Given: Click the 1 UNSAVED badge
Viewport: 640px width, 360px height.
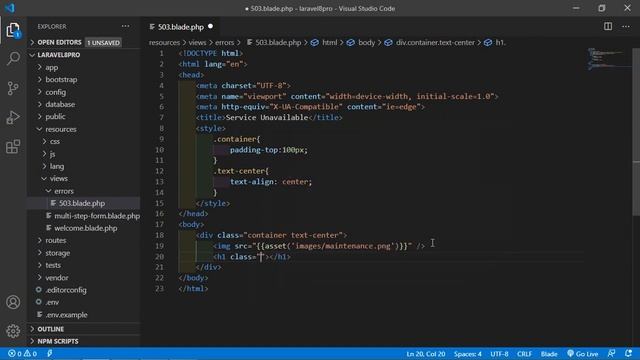Looking at the screenshot, I should 103,42.
